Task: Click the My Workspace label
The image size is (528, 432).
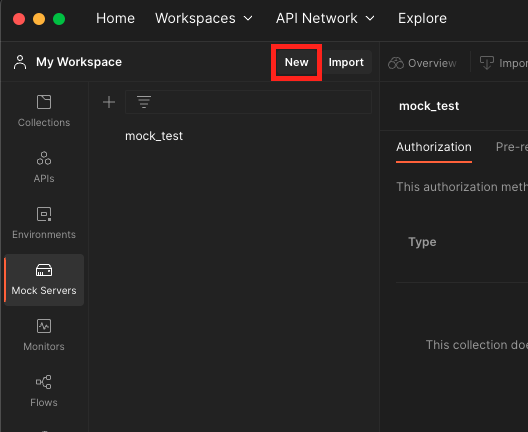Action: 79,62
